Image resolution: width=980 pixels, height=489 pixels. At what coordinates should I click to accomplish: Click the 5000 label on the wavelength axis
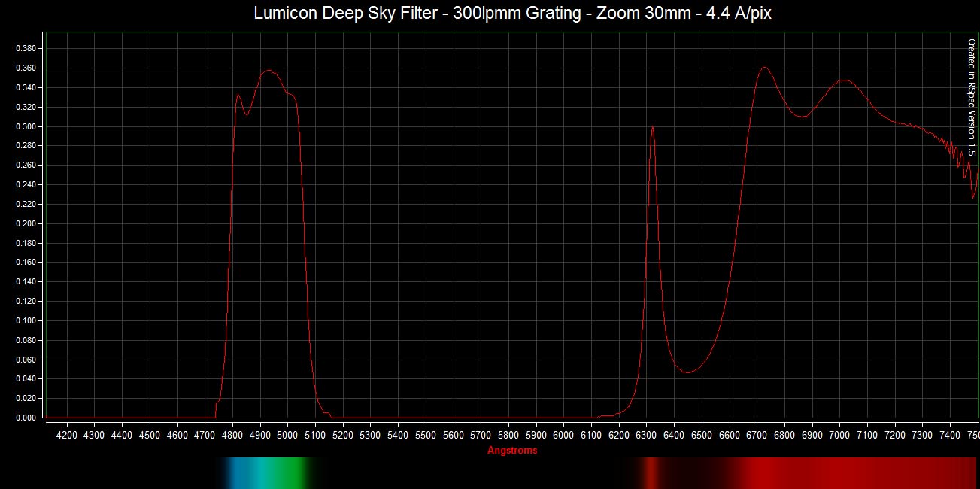pos(288,435)
